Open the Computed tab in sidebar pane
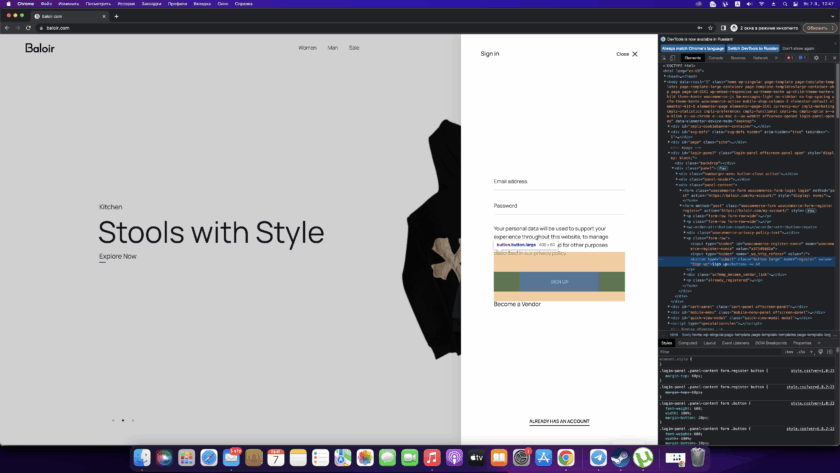Screen dimensions: 840x473 point(687,343)
